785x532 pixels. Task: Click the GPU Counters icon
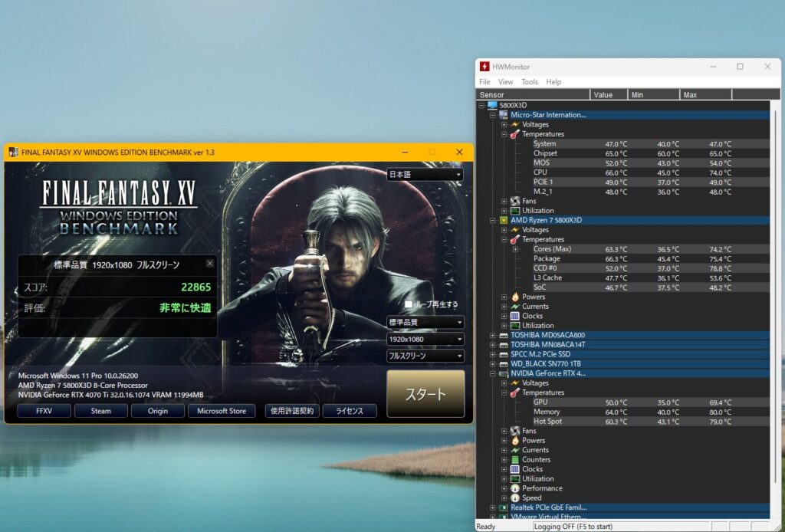(x=514, y=459)
